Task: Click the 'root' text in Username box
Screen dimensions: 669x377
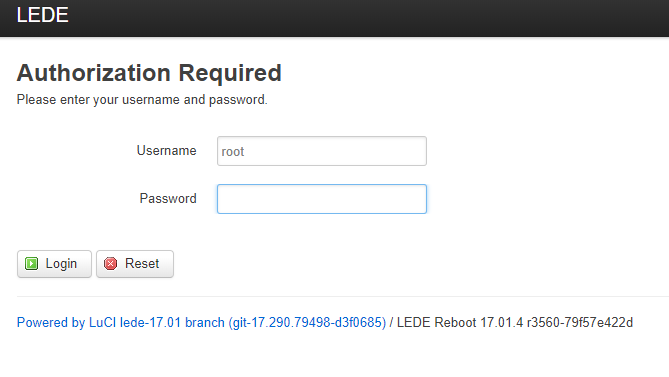Action: click(x=233, y=152)
